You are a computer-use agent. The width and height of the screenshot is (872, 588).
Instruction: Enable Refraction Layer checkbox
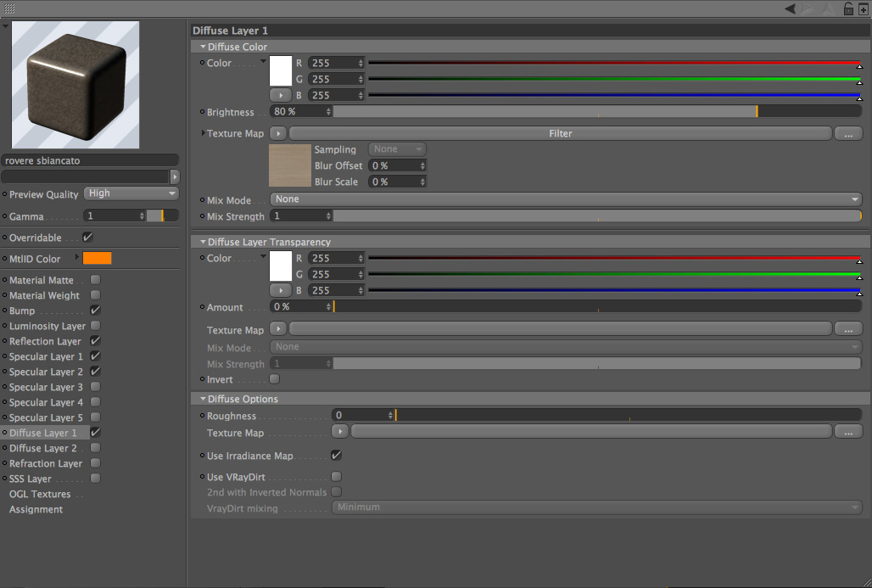(x=96, y=462)
